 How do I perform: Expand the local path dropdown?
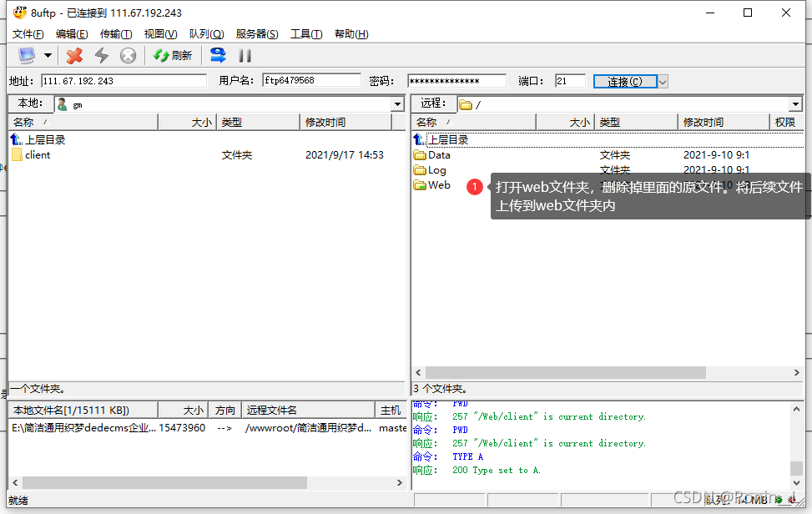point(397,104)
